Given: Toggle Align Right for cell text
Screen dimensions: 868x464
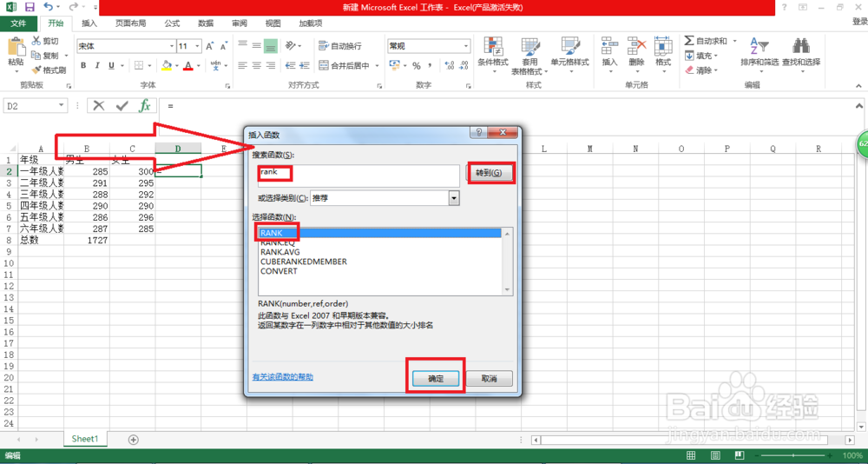Looking at the screenshot, I should (x=270, y=65).
